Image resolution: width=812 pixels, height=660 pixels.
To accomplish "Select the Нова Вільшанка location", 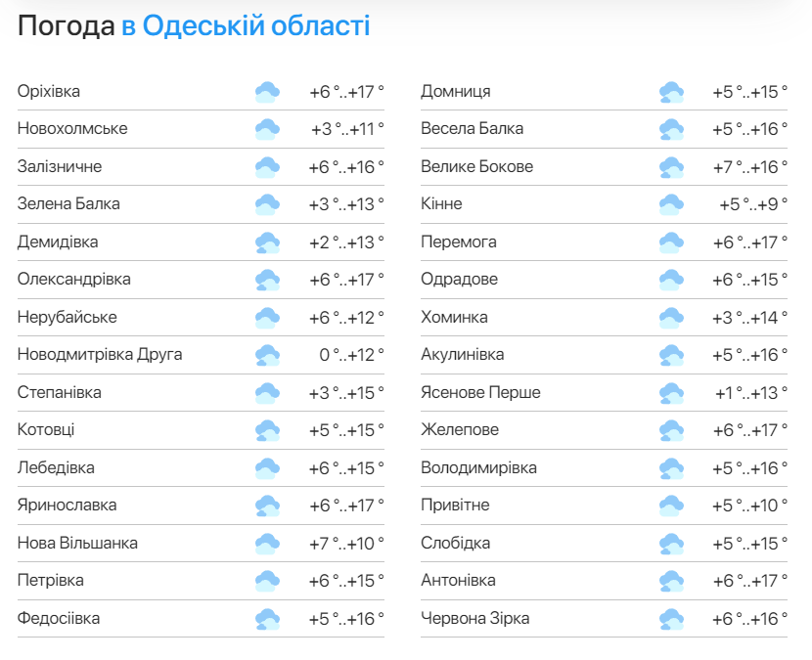I will click(x=77, y=544).
